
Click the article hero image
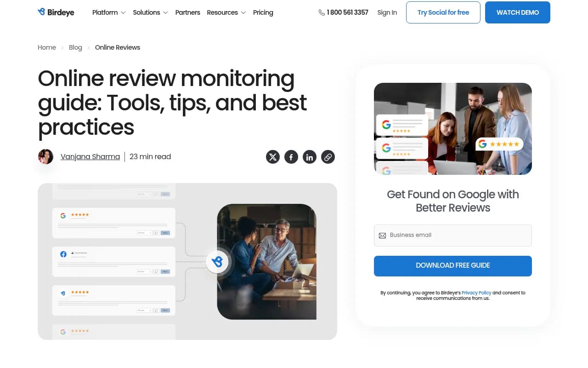(187, 261)
